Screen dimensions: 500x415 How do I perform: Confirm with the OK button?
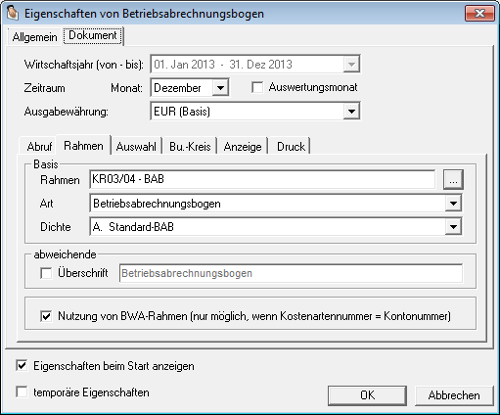[367, 395]
